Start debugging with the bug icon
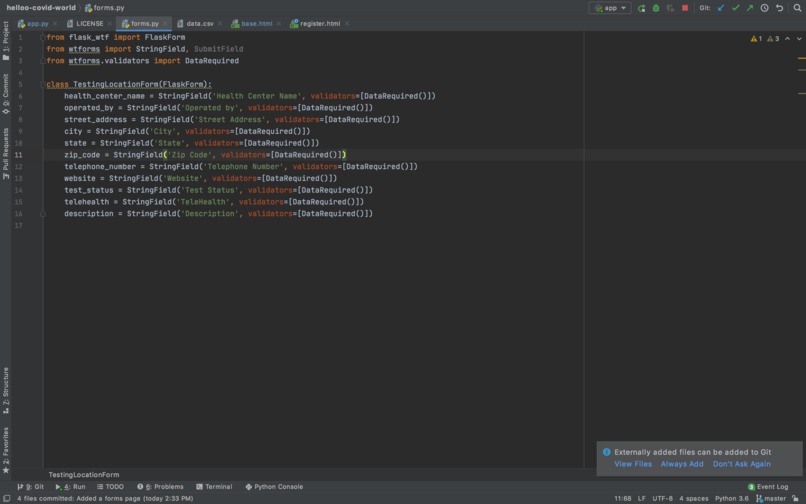 coord(656,8)
